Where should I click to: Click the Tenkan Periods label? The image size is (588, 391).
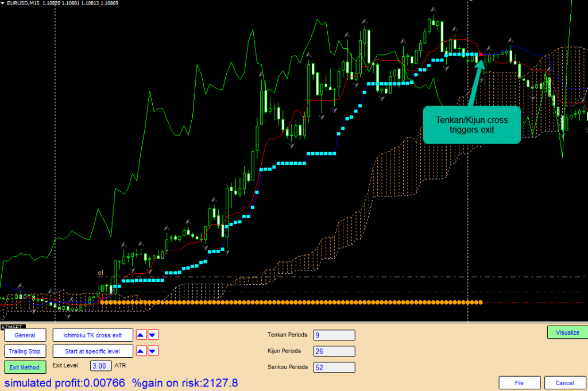pyautogui.click(x=287, y=335)
